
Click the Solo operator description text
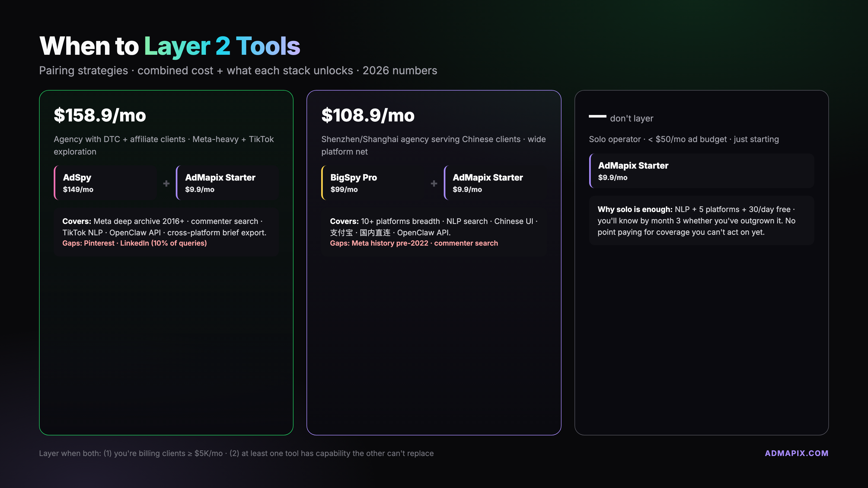point(684,139)
